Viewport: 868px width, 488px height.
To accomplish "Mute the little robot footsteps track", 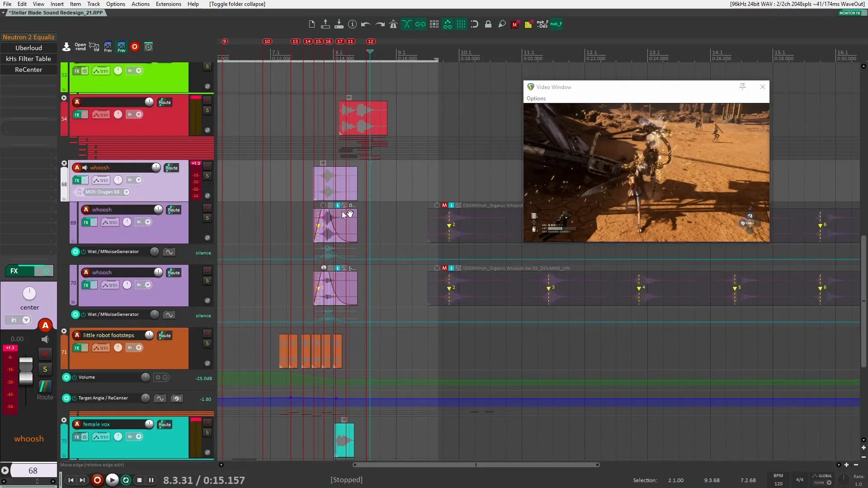I will (207, 333).
